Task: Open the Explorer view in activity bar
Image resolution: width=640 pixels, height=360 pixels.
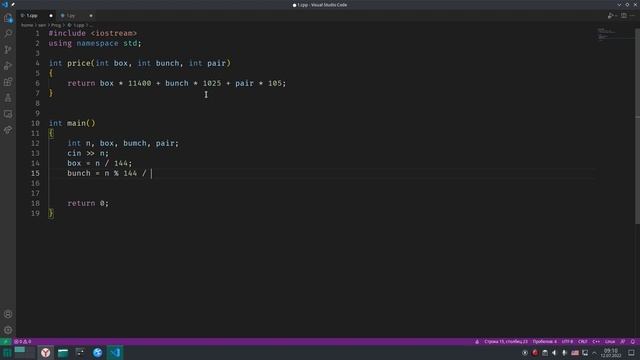Action: point(8,18)
